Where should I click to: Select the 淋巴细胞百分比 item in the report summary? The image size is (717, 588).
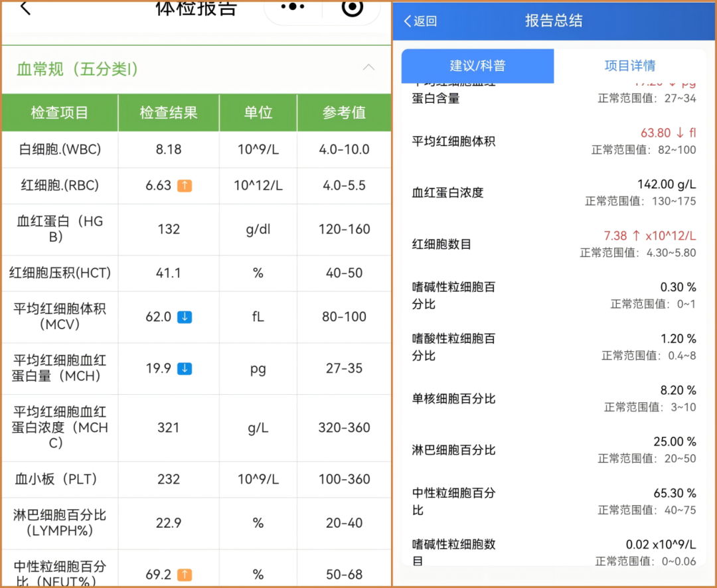coord(453,450)
